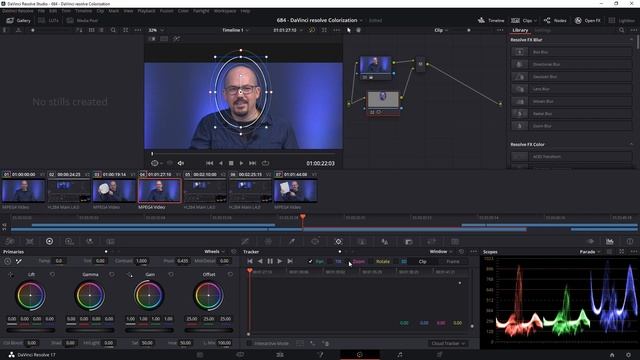Open the Lightbox view
Image resolution: width=640 pixels, height=360 pixels.
click(x=622, y=20)
